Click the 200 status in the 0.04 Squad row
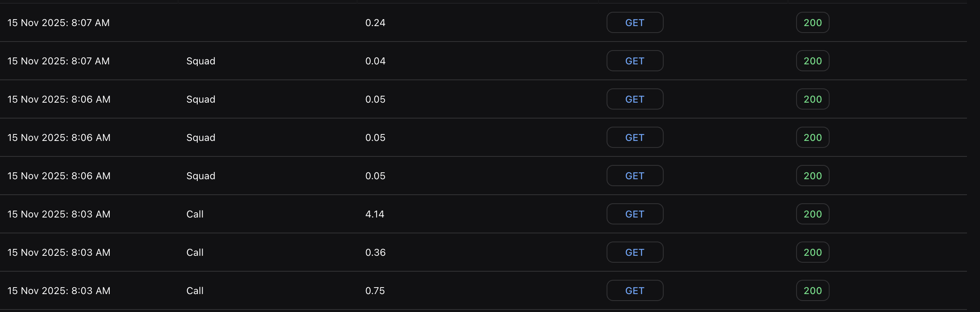The image size is (980, 312). coord(812,61)
